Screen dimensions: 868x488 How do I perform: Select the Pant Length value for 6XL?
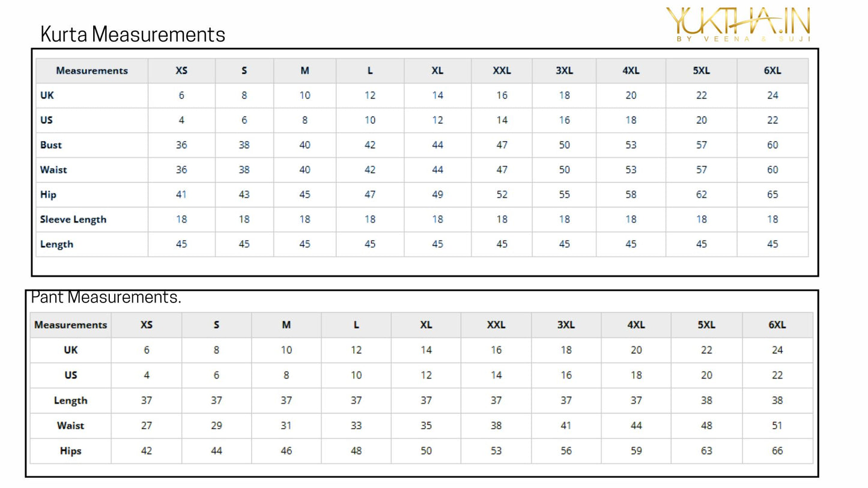coord(777,400)
